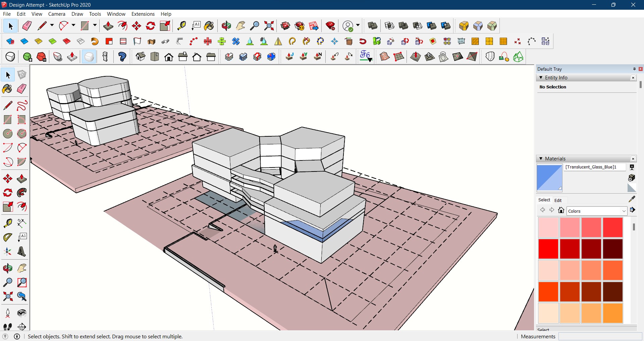Viewport: 644px width, 341px height.
Task: Open the Camera menu
Action: point(57,14)
